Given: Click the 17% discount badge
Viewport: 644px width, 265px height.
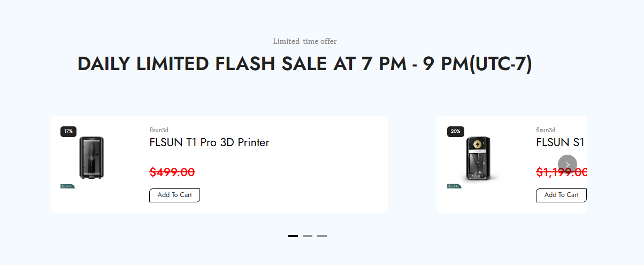Looking at the screenshot, I should click(x=68, y=131).
